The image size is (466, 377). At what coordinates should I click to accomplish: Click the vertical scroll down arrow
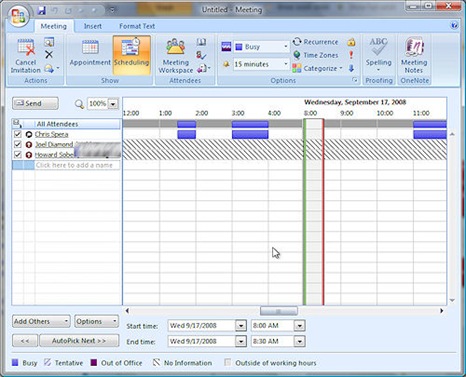point(452,300)
